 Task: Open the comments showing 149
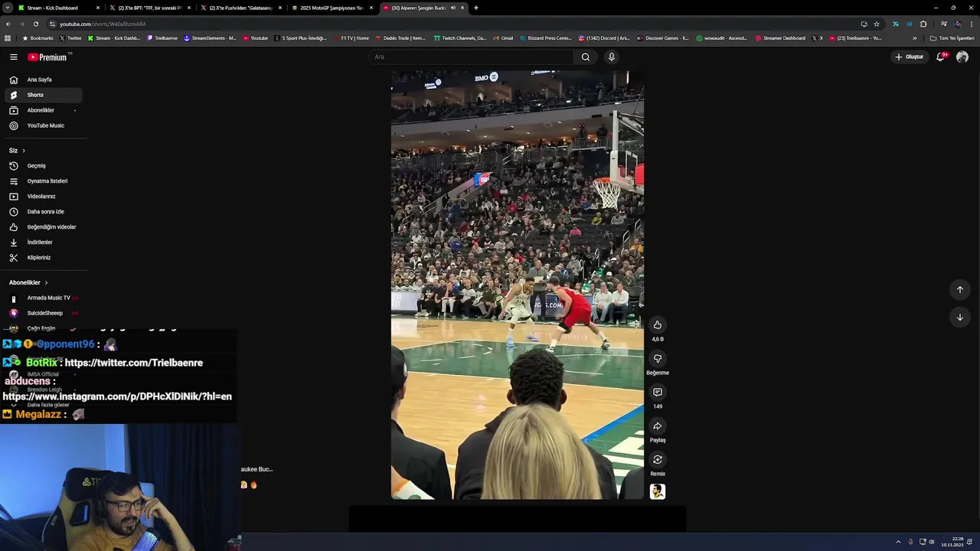click(657, 393)
